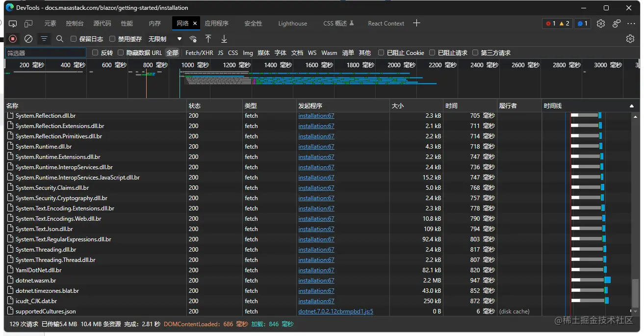Check the 已阻止 Cookie checkbox
This screenshot has height=336, width=644.
click(381, 52)
